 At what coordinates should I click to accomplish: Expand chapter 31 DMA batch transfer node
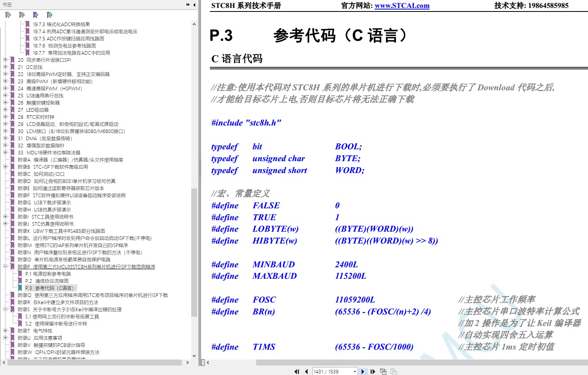[x=6, y=138]
